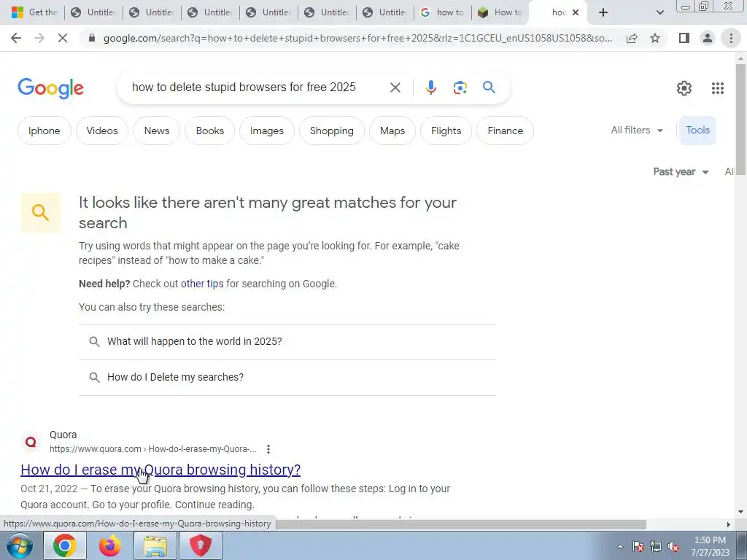
Task: Switch to the Minecraft-icon 'How to' tab
Action: (x=500, y=12)
